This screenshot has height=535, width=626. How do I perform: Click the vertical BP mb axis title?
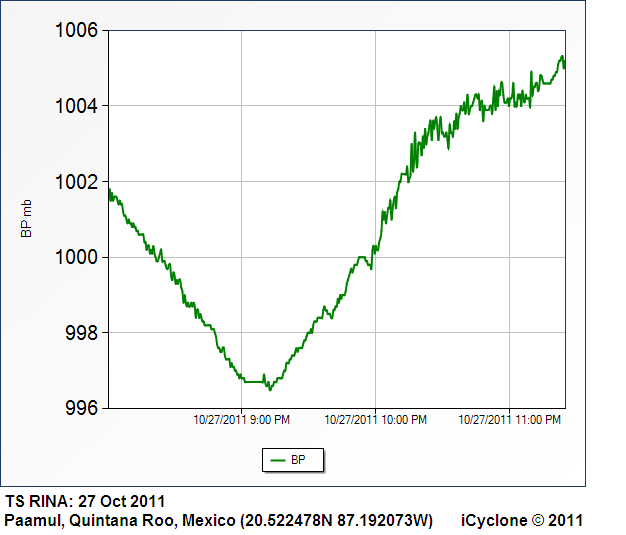[28, 219]
